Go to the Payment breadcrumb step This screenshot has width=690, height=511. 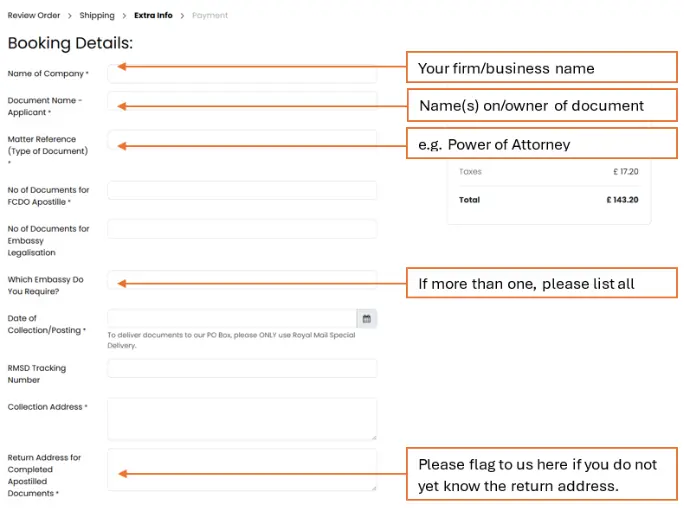(210, 16)
